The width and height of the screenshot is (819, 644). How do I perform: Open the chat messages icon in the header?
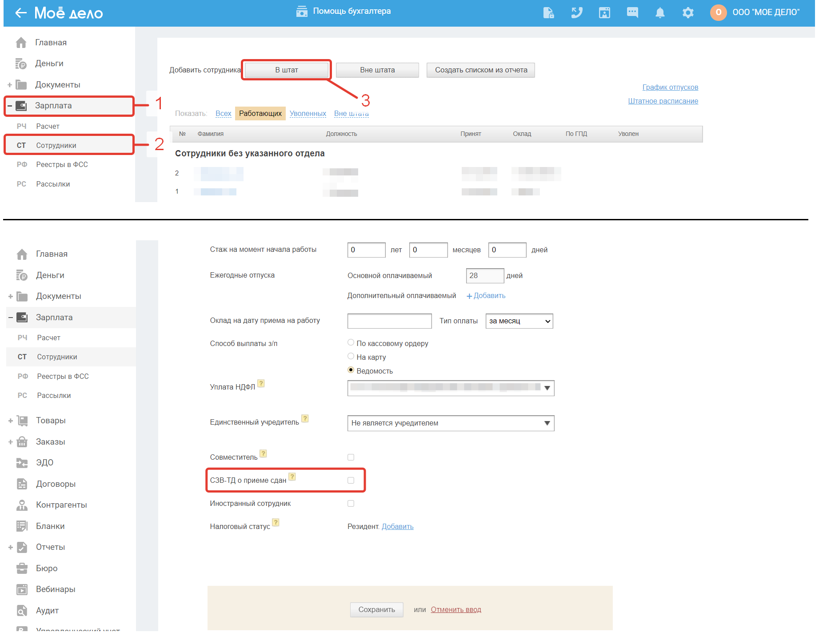coord(632,12)
